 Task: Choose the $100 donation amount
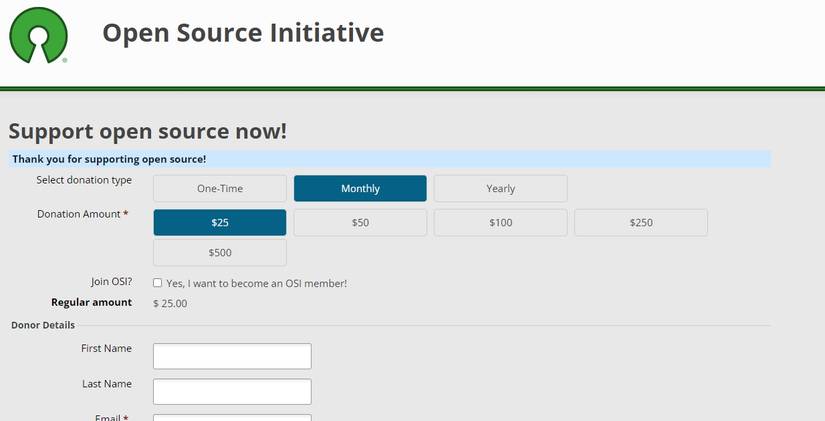500,223
